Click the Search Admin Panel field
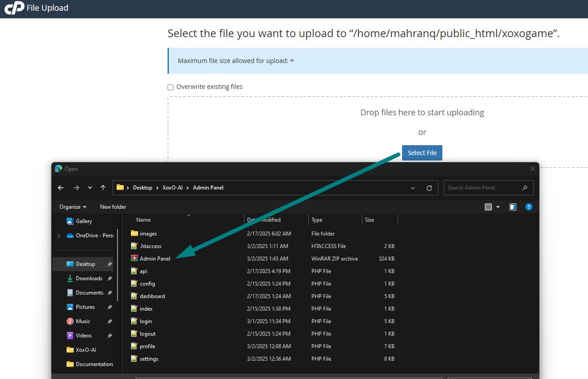This screenshot has width=588, height=379. tap(483, 188)
